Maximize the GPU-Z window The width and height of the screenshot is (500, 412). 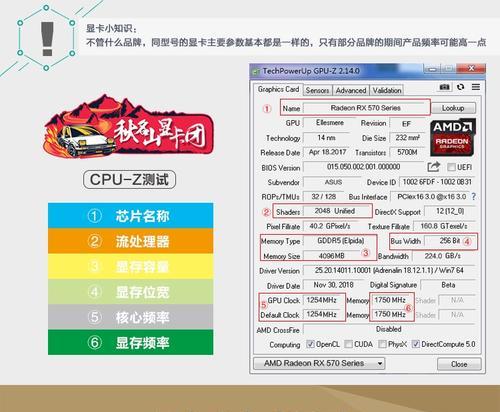tap(449, 69)
